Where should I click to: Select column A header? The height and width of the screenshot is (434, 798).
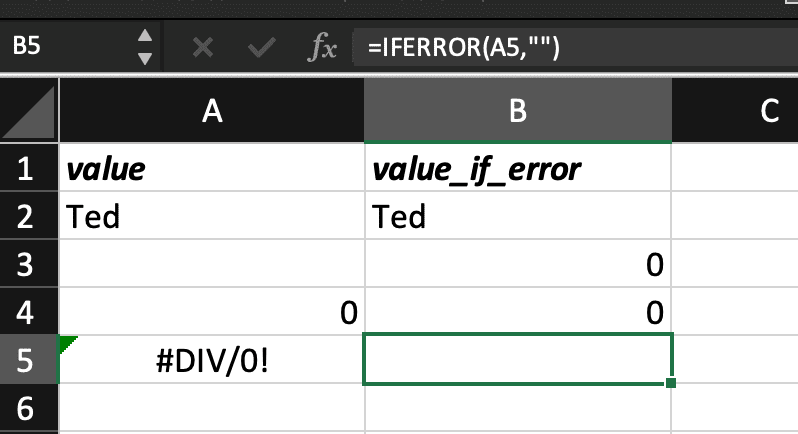click(x=211, y=112)
